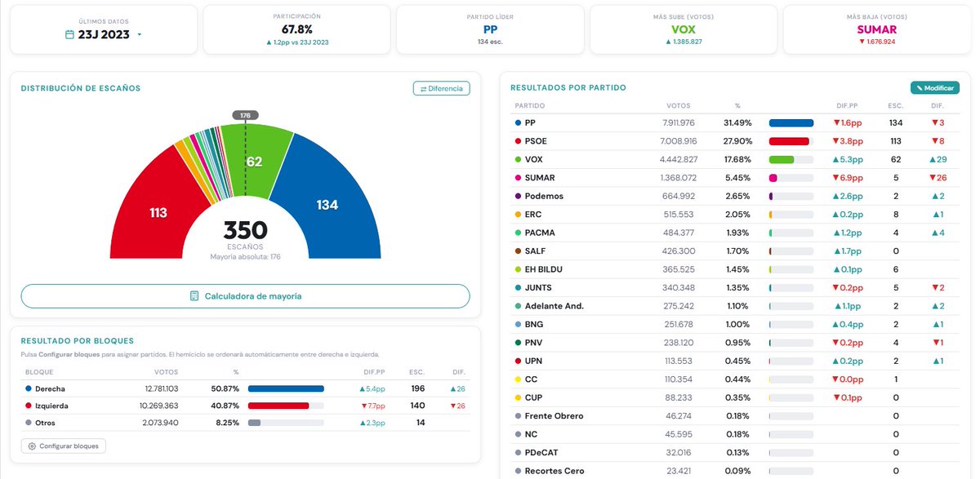Click the PSOE party row name
The width and height of the screenshot is (980, 479).
(x=536, y=141)
